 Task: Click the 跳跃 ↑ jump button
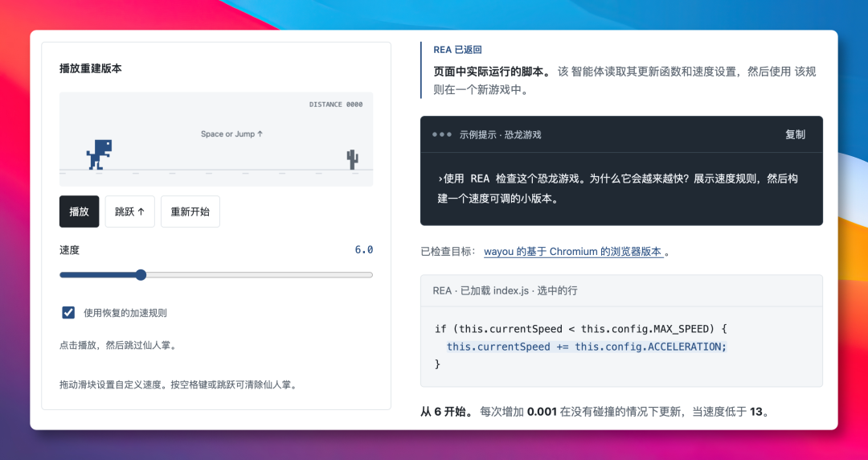[129, 212]
